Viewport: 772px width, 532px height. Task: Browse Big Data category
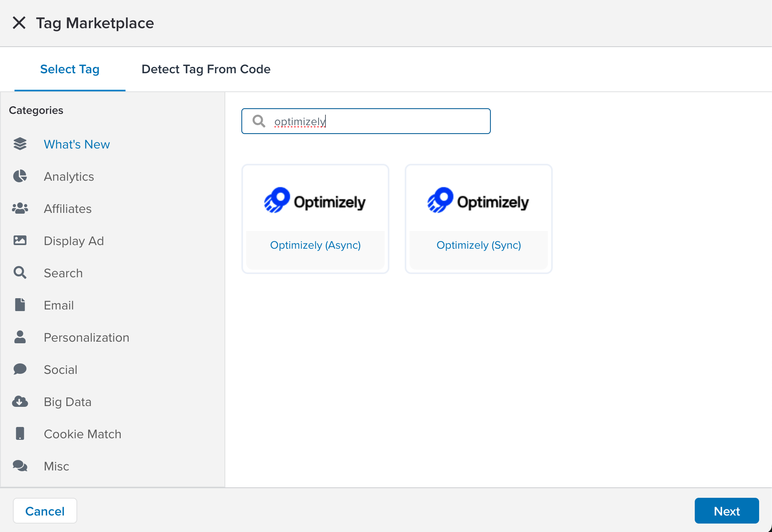click(68, 402)
